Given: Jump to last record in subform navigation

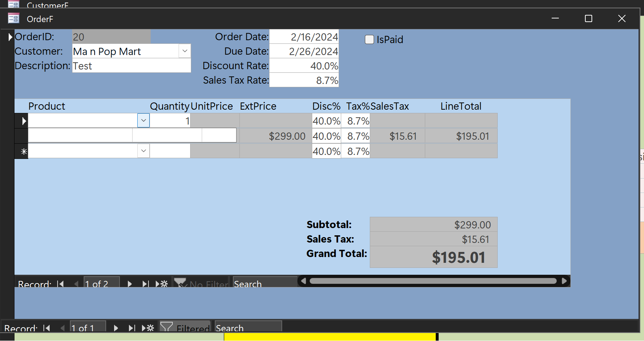Looking at the screenshot, I should tap(145, 284).
